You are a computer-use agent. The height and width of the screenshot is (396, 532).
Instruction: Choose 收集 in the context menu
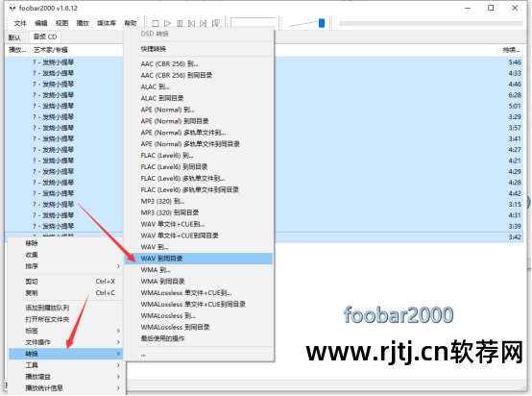65,255
